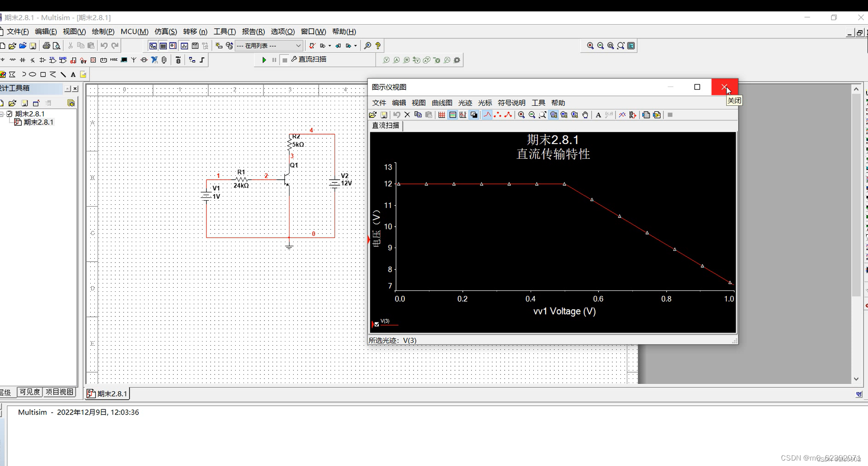Image resolution: width=868 pixels, height=466 pixels.
Task: Show lines with symbols in the Grapher
Action: [508, 115]
